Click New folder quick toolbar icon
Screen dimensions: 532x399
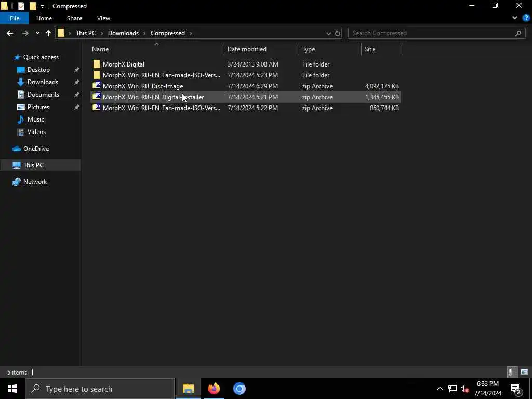(x=33, y=6)
